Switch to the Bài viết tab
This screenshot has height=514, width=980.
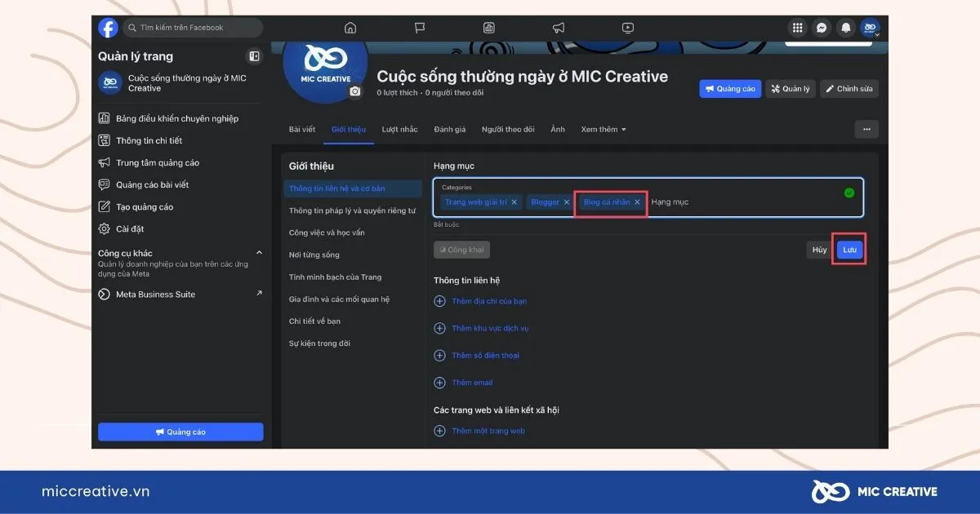coord(301,129)
